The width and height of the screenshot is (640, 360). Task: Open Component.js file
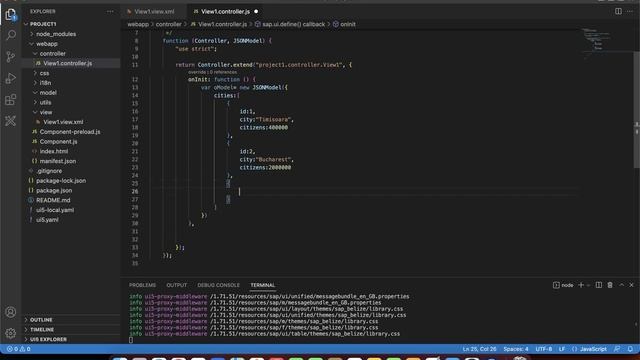[58, 142]
